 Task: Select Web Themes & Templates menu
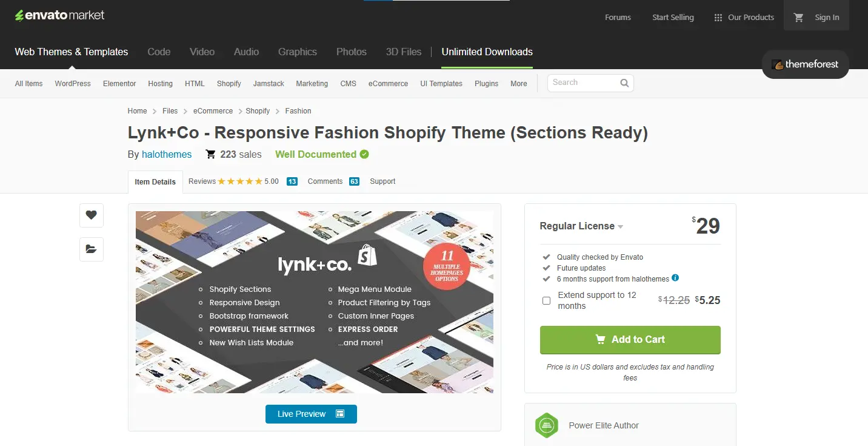click(72, 52)
